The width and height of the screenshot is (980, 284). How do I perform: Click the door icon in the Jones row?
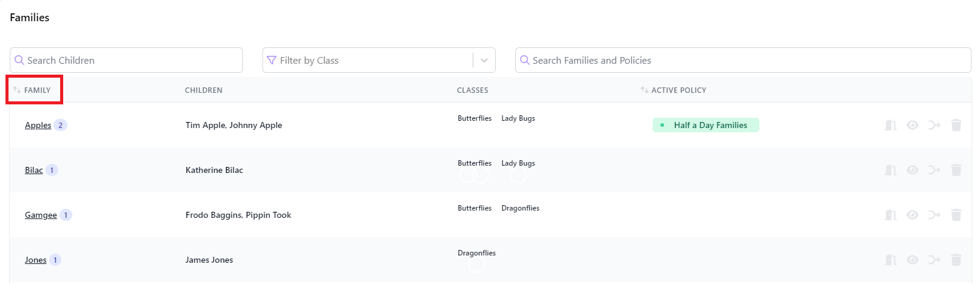pos(891,260)
